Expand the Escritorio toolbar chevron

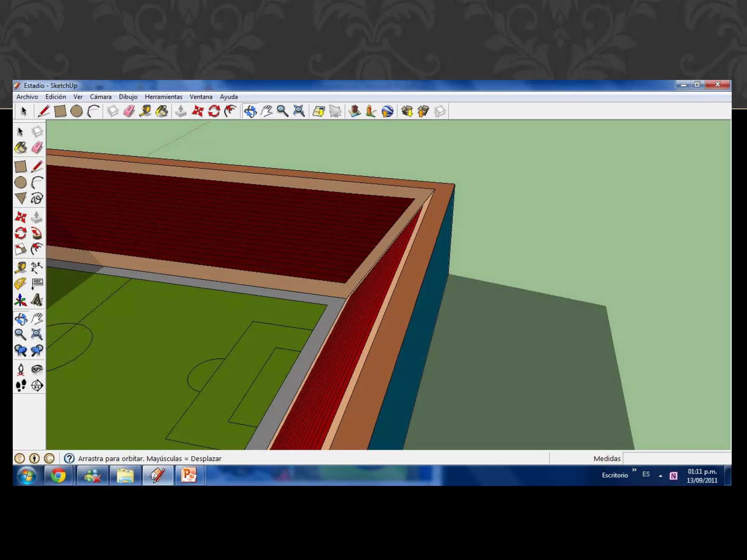tap(634, 470)
